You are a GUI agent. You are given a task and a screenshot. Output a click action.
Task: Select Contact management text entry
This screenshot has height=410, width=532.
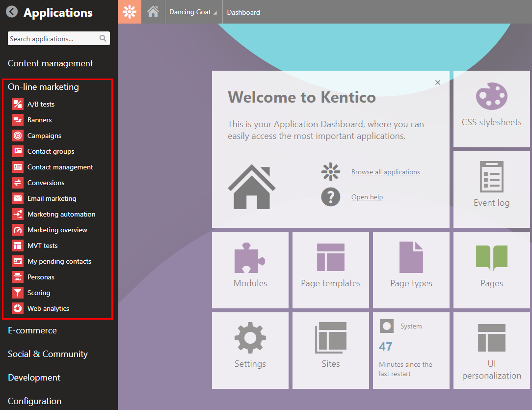[x=60, y=167]
